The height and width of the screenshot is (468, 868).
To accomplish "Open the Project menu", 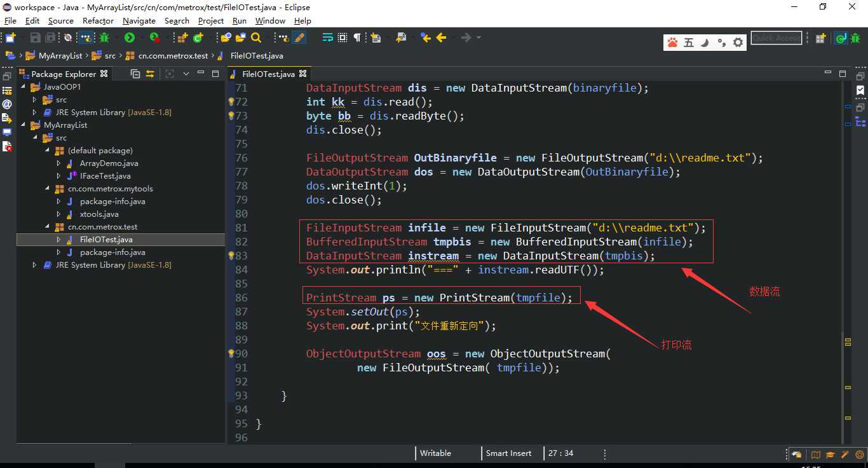I will 211,20.
